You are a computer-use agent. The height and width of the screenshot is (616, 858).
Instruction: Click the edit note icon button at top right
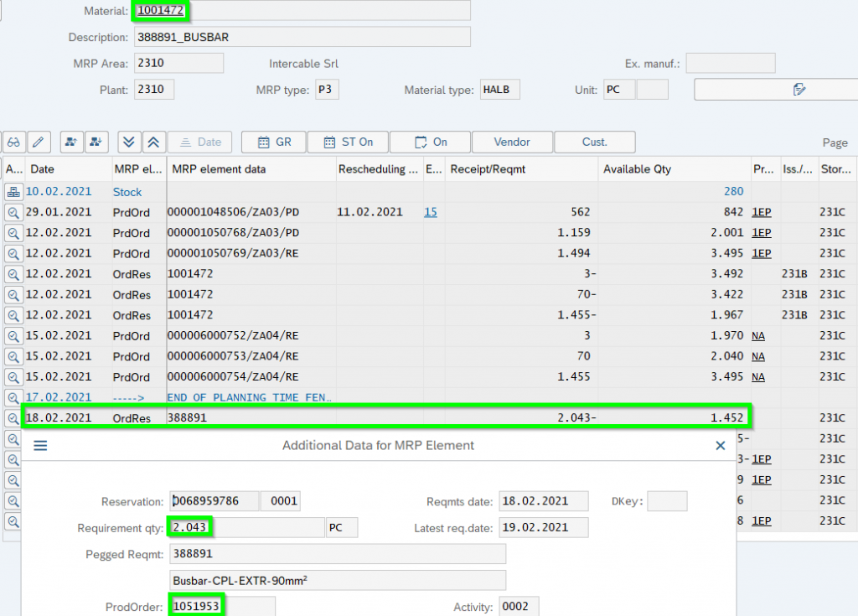(775, 90)
